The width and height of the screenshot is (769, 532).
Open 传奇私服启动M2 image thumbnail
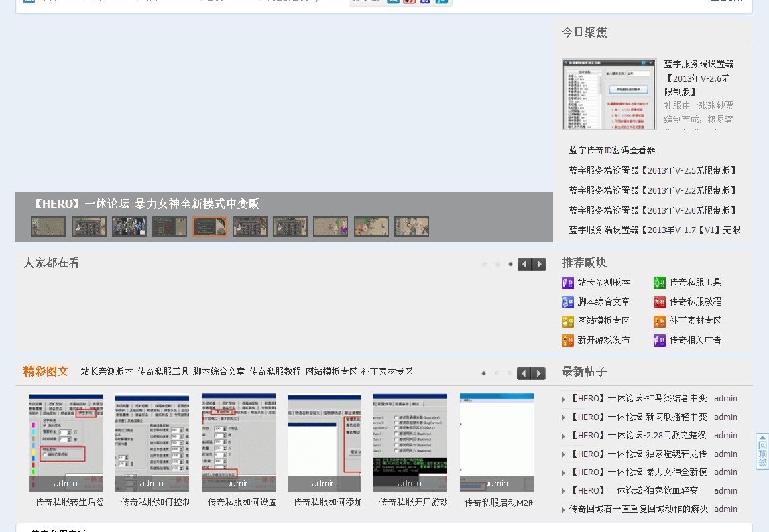pyautogui.click(x=496, y=442)
